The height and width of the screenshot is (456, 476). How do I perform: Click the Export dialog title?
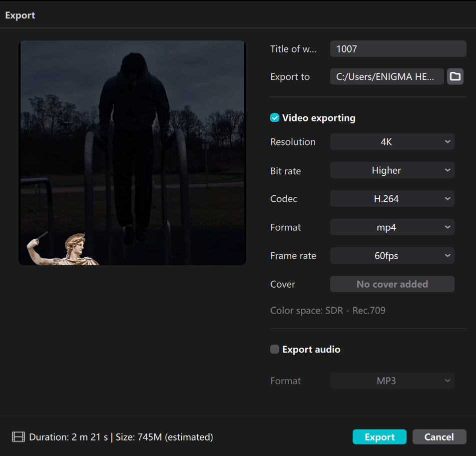pos(20,15)
